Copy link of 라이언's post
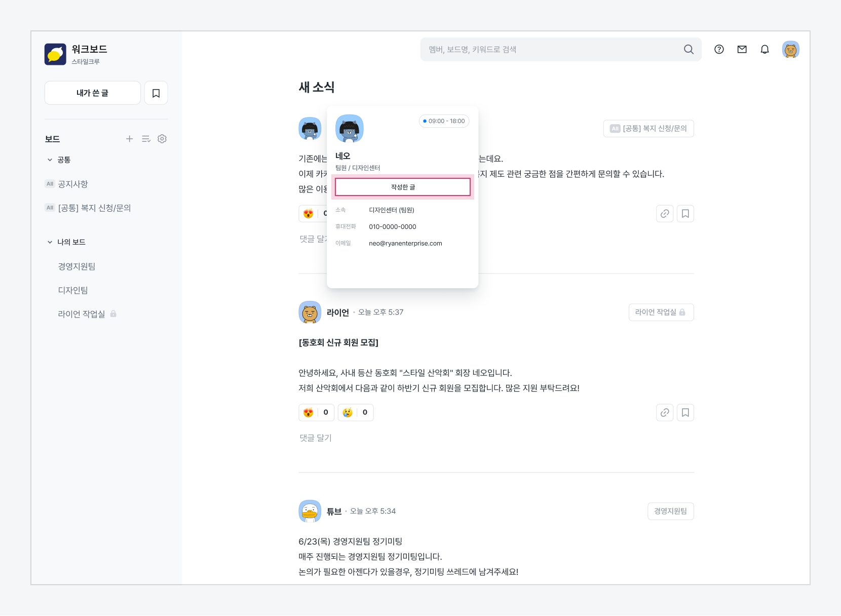Viewport: 841px width, 616px height. [x=665, y=413]
